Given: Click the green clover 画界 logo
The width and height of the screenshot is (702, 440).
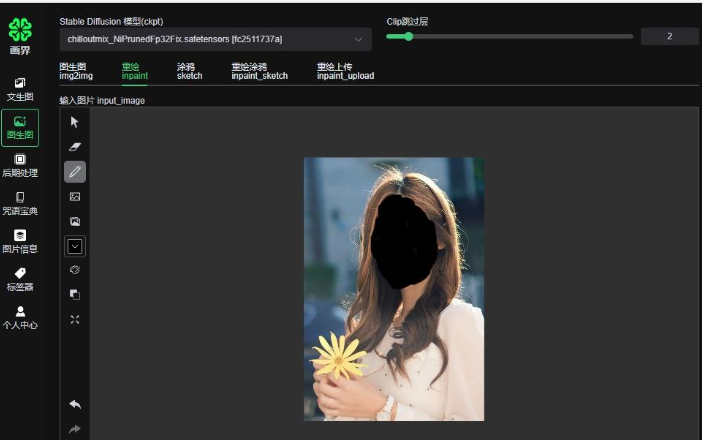Looking at the screenshot, I should (x=20, y=36).
